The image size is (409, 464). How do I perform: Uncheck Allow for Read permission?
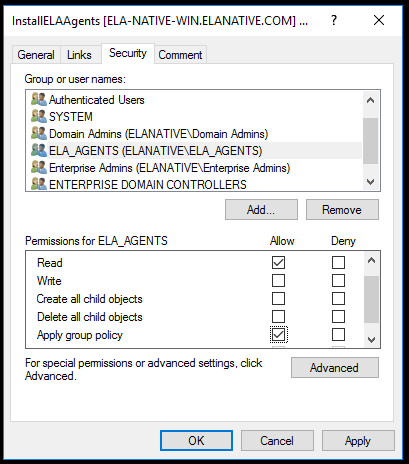[278, 263]
